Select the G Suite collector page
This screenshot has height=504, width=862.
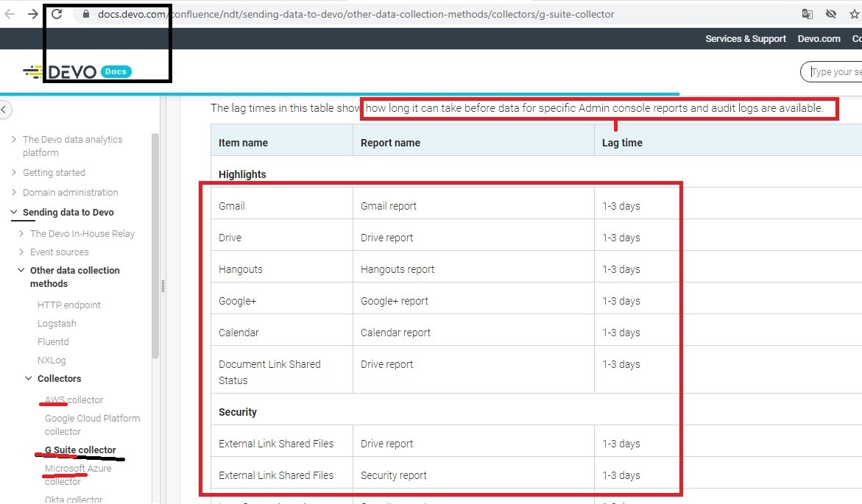click(80, 450)
